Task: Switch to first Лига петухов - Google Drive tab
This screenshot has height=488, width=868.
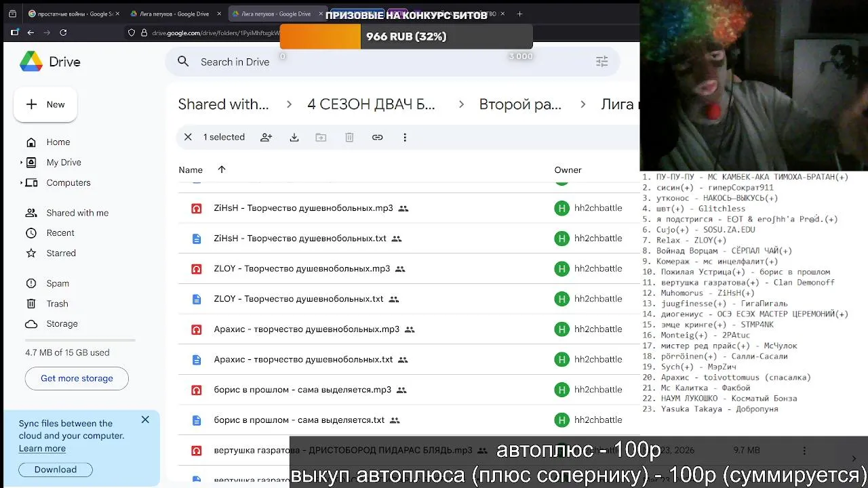Action: tap(175, 14)
